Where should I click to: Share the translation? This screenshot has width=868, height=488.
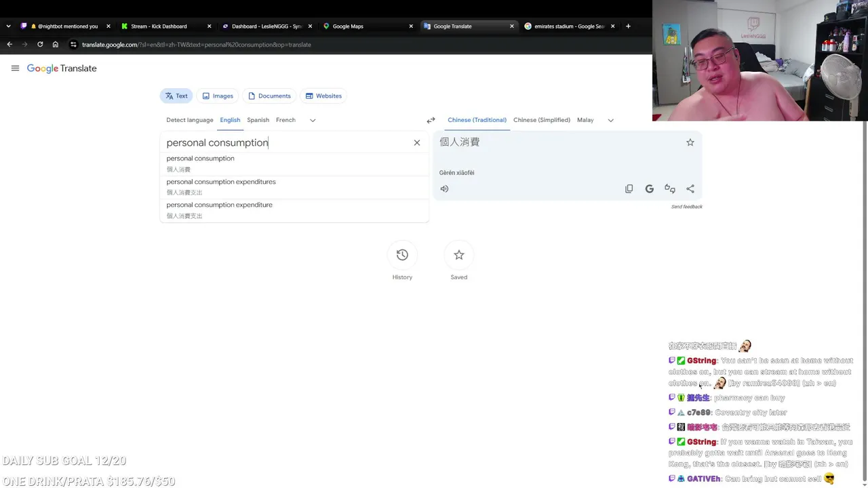tap(690, 189)
